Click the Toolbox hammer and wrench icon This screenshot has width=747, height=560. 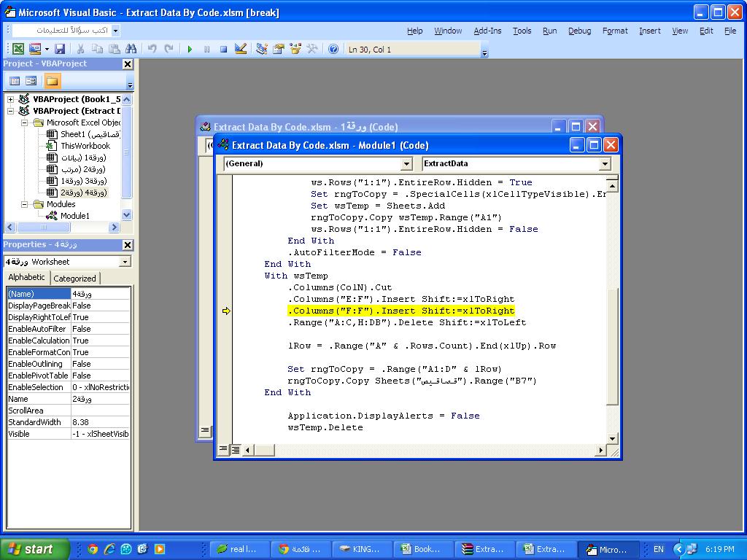click(x=312, y=49)
